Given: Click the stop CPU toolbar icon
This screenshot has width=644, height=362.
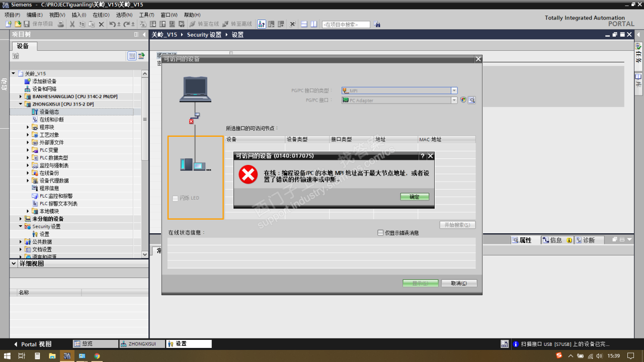Looking at the screenshot, I should 281,24.
